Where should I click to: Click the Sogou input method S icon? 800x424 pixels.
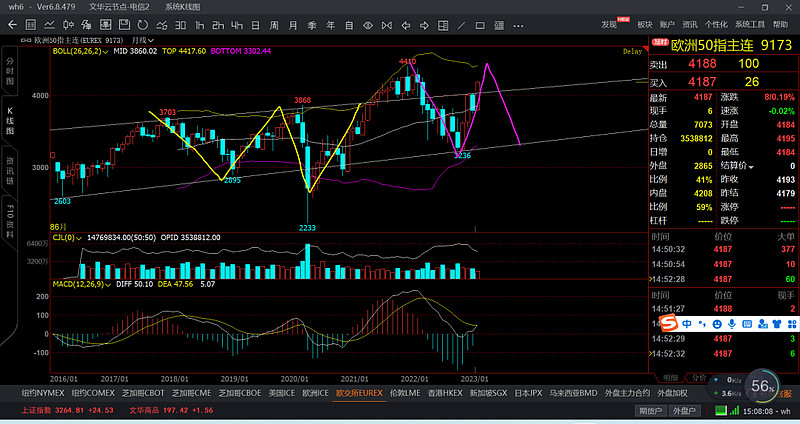point(668,323)
